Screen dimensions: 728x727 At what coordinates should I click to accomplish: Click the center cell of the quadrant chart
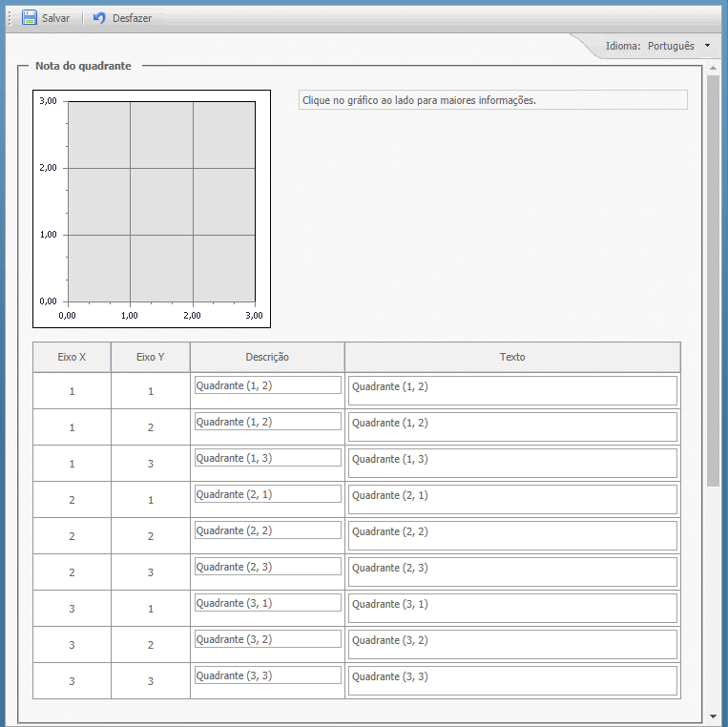161,201
